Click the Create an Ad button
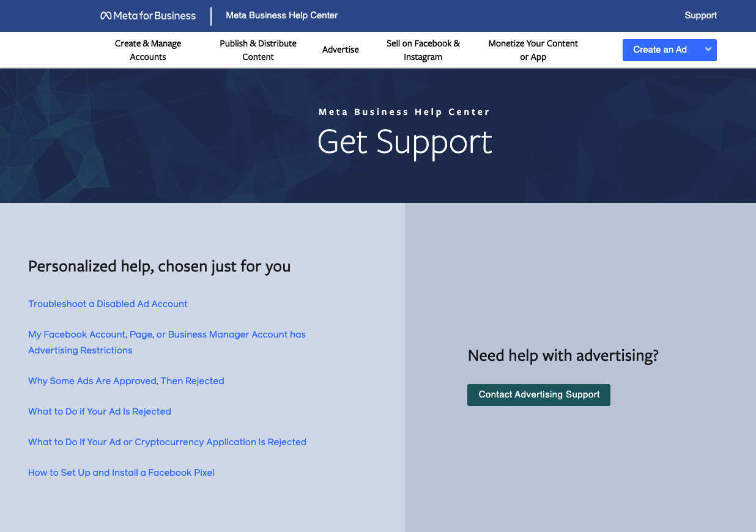The width and height of the screenshot is (756, 532). tap(660, 50)
